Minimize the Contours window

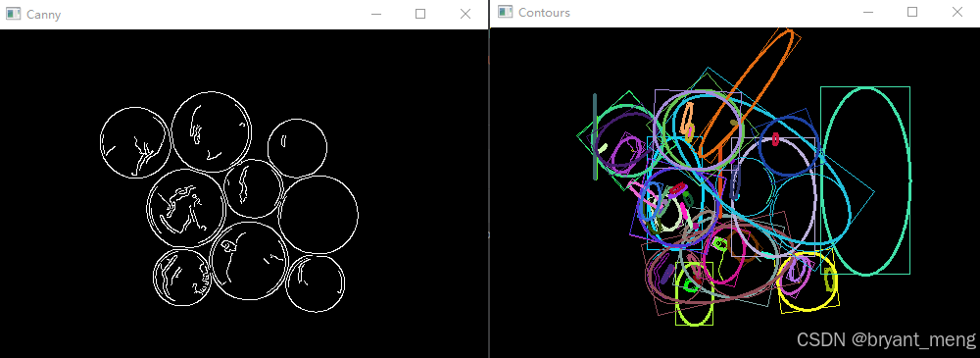867,12
